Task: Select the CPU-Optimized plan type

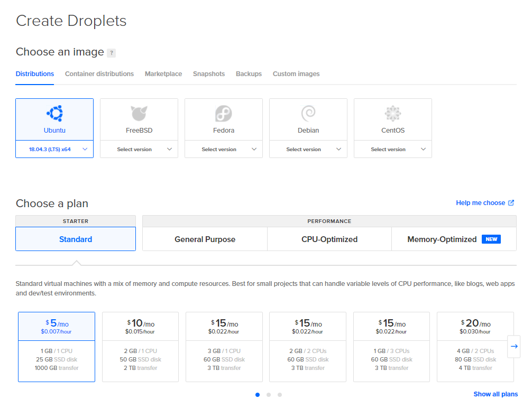Action: coord(329,239)
